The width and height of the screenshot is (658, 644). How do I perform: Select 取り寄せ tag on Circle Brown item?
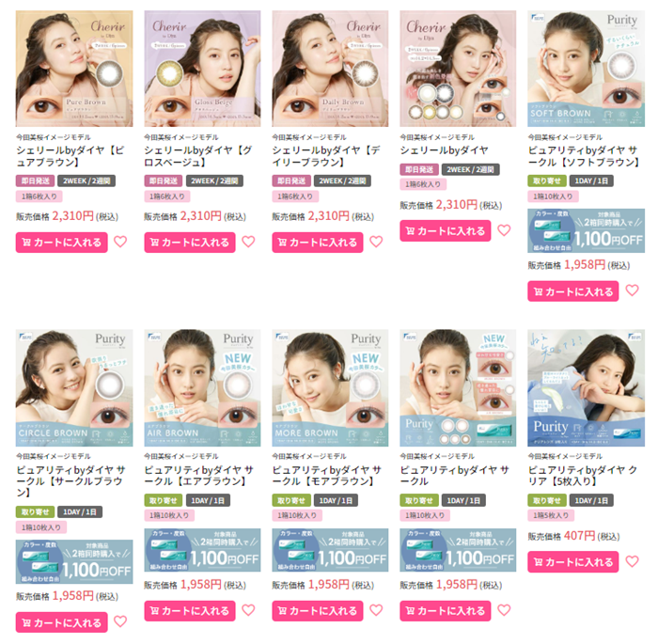pos(36,512)
